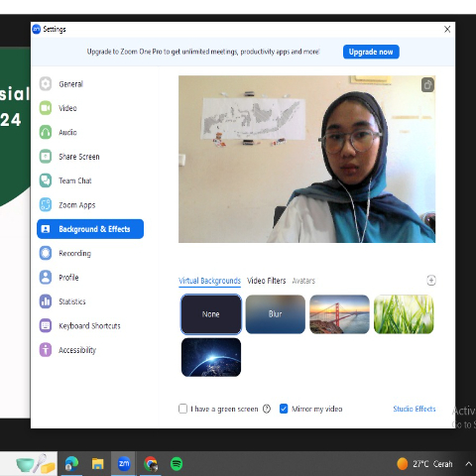Open File Explorer from the taskbar
Viewport: 476px width, 476px height.
coord(97,464)
